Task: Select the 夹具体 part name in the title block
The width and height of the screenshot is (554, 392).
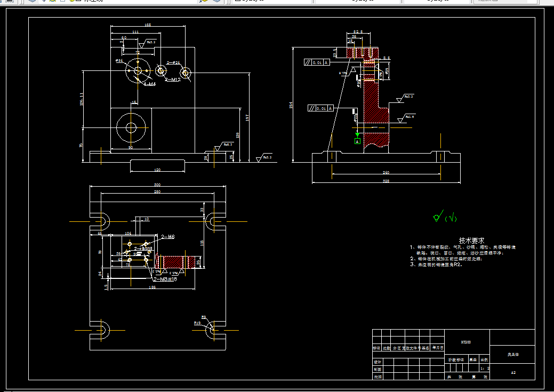Action: [x=513, y=354]
